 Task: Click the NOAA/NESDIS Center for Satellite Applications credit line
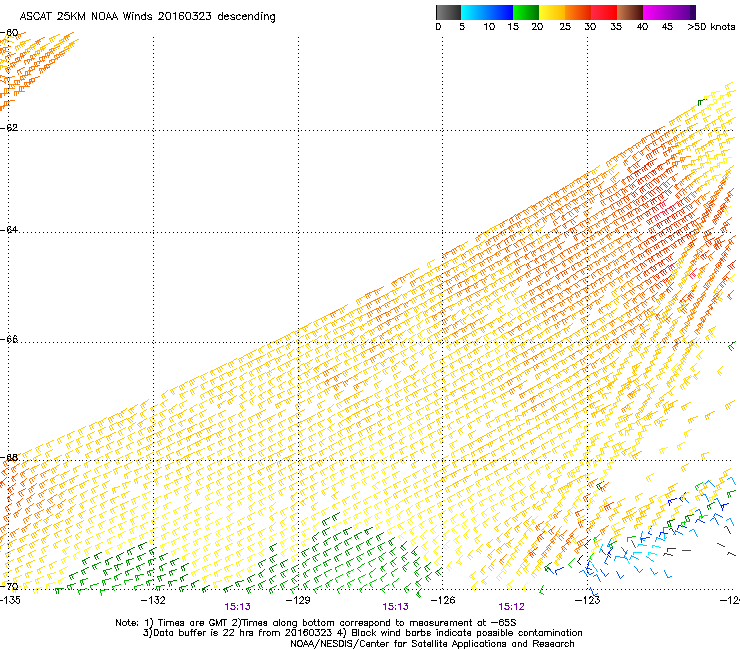[x=432, y=644]
